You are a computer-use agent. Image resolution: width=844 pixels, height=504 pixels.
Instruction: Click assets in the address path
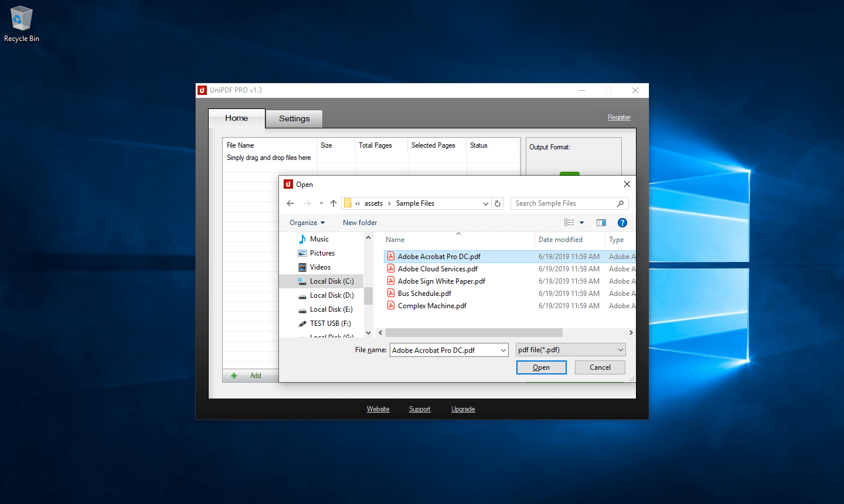point(373,203)
